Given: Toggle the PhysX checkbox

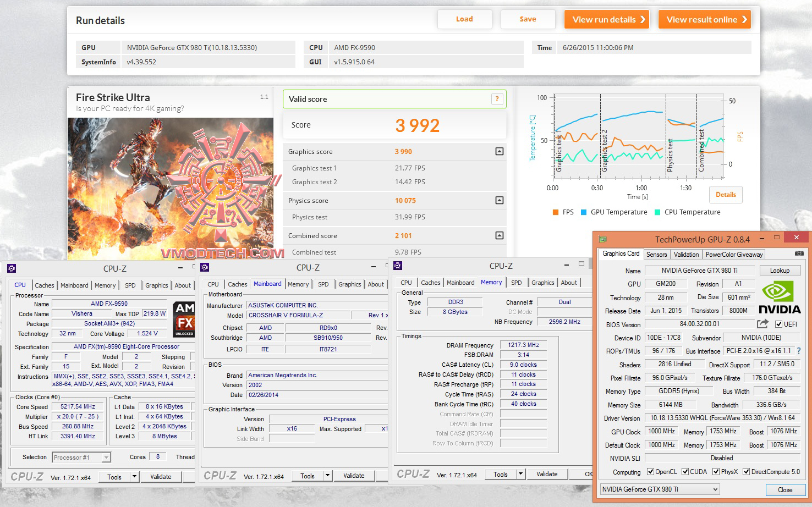Looking at the screenshot, I should pyautogui.click(x=716, y=471).
